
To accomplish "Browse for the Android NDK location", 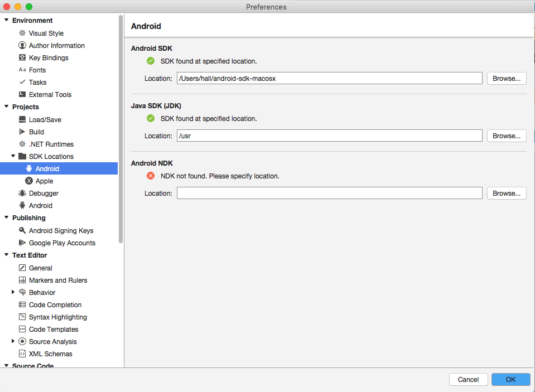I will click(x=507, y=193).
